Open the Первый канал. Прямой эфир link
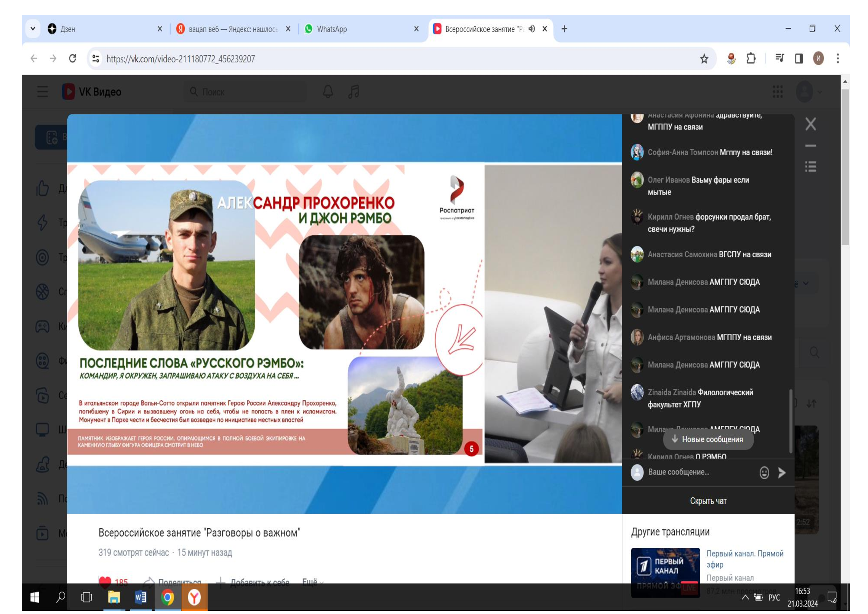The width and height of the screenshot is (868, 614). [x=744, y=559]
